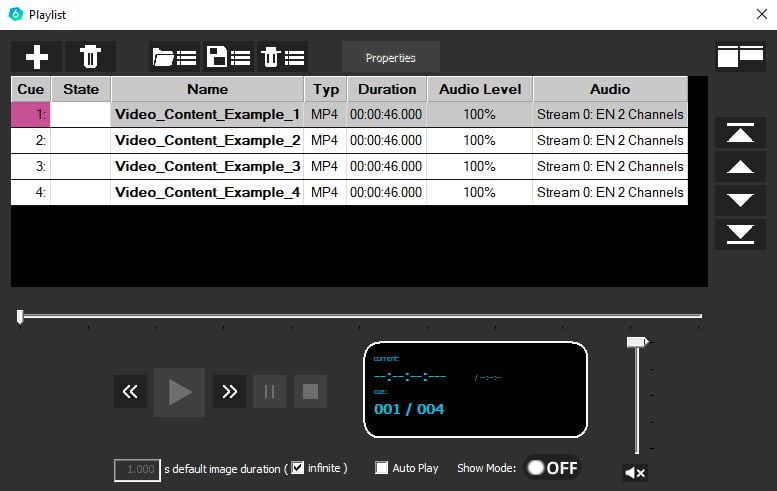
Task: Toggle the infinite image duration checkbox
Action: (x=297, y=468)
